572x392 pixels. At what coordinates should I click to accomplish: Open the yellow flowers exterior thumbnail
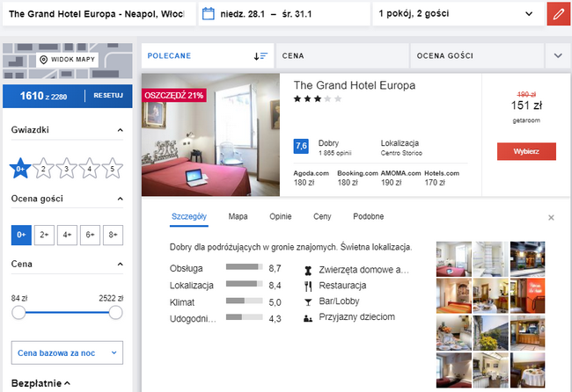point(491,333)
